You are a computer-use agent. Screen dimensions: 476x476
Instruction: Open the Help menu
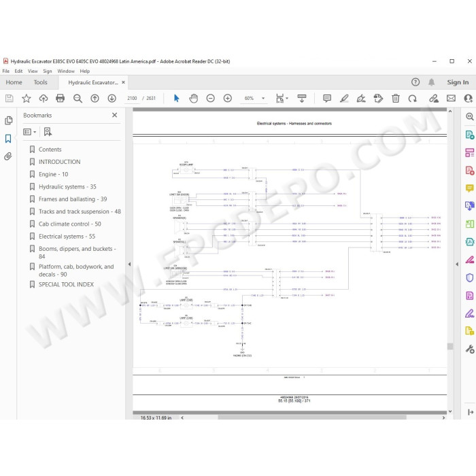pos(85,71)
